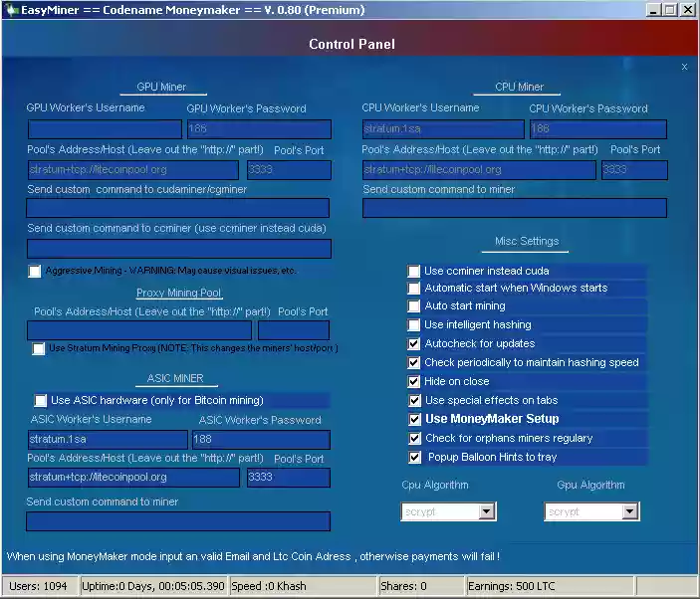Viewport: 700px width, 599px height.
Task: Click the CPU miner custom command field
Action: (515, 208)
